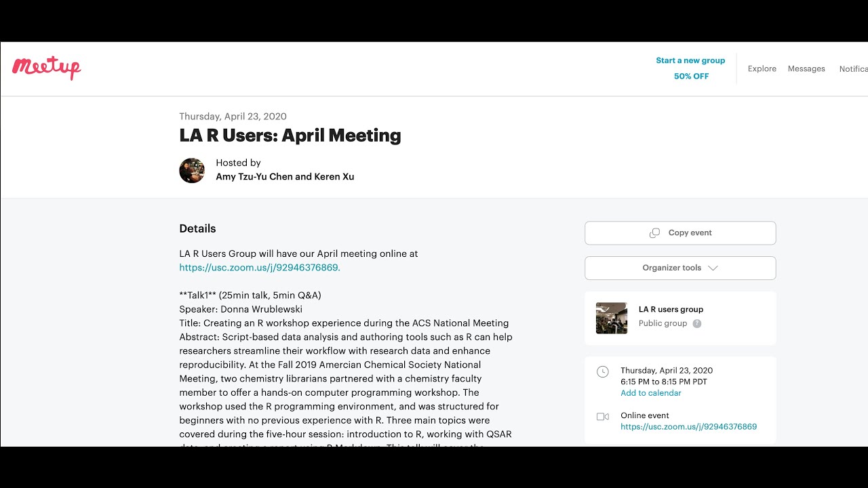Click host names Amy Tzu-Yu Chen and Keren Xu

point(285,177)
